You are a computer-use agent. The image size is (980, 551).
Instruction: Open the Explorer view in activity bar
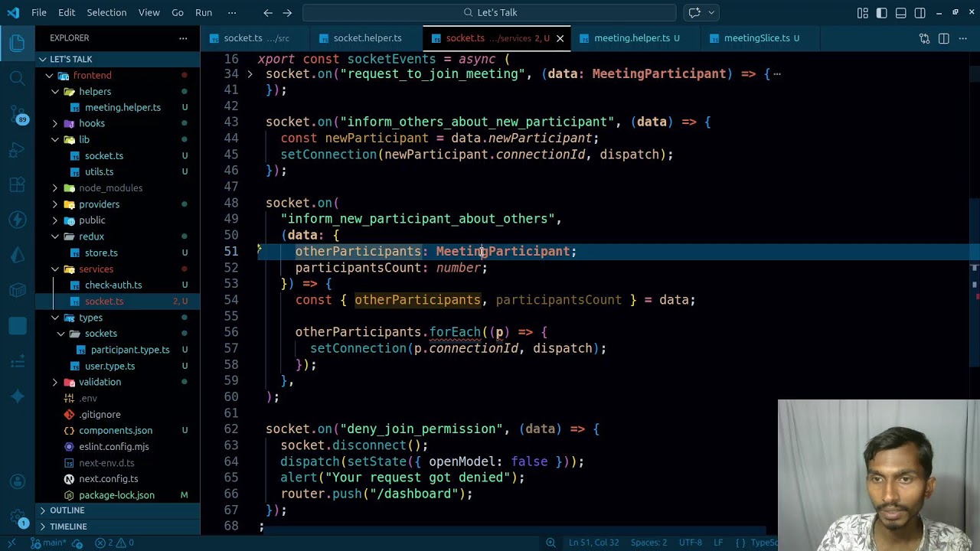[17, 44]
